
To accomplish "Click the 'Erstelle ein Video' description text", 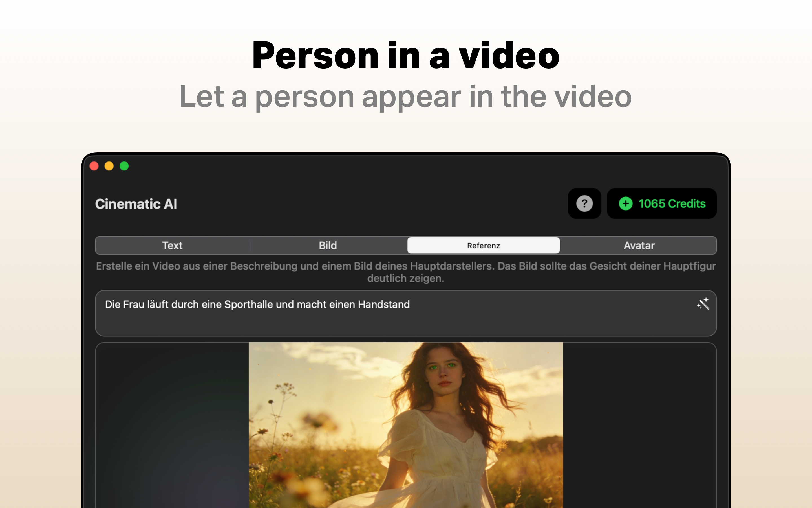I will click(406, 272).
